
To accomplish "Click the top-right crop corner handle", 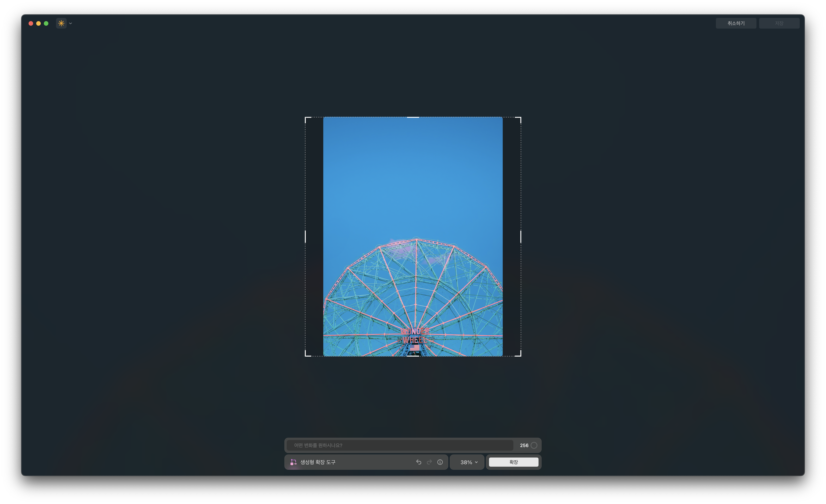I will (520, 118).
